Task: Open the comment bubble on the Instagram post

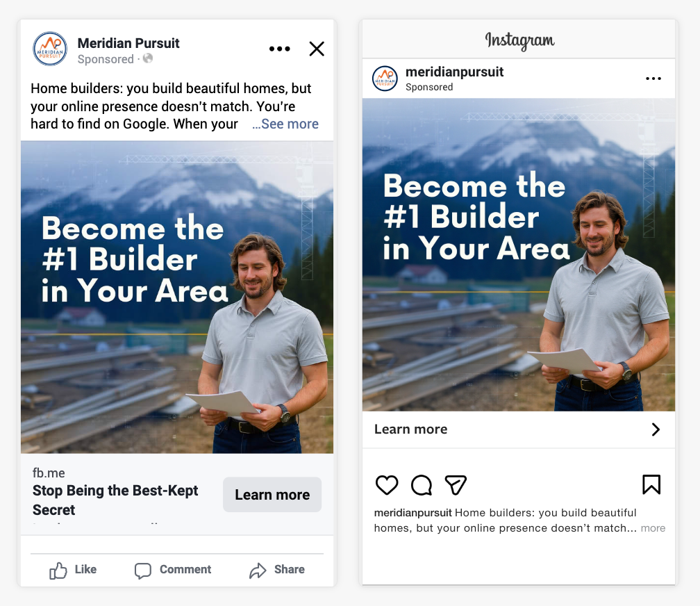Action: (x=421, y=485)
